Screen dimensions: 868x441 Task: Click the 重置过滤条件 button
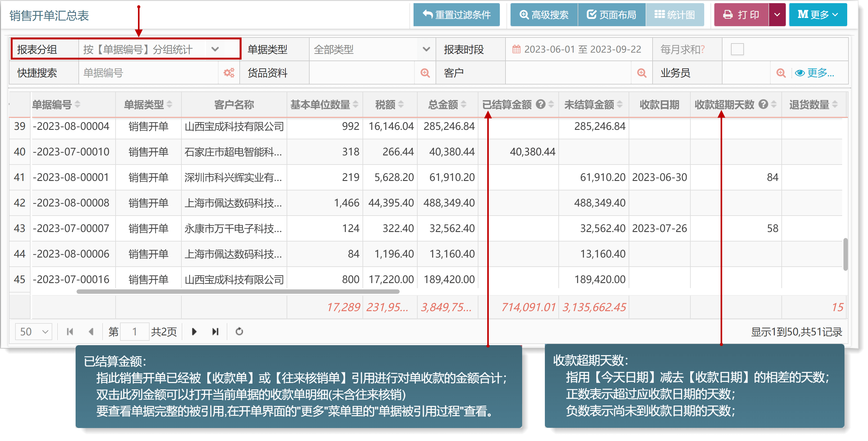(x=457, y=15)
